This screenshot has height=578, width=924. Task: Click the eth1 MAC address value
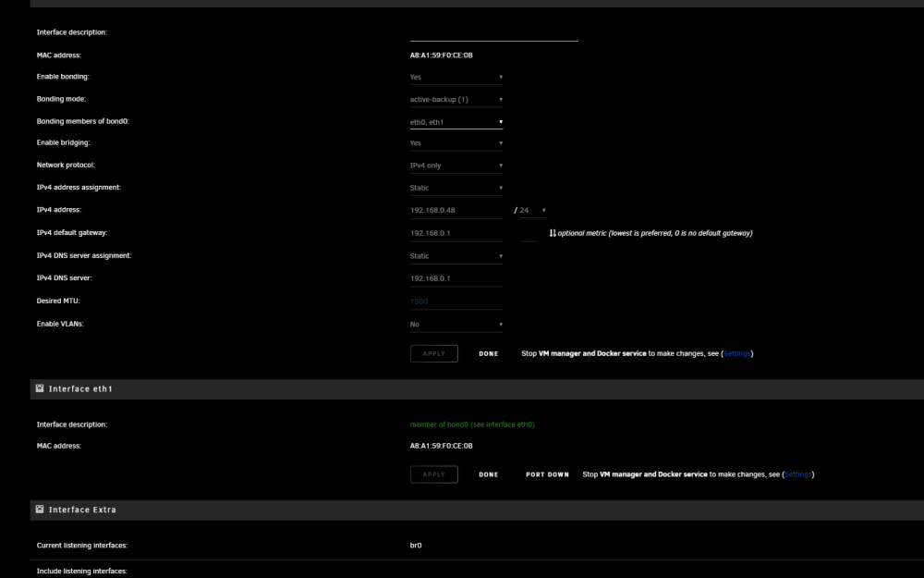pyautogui.click(x=442, y=446)
